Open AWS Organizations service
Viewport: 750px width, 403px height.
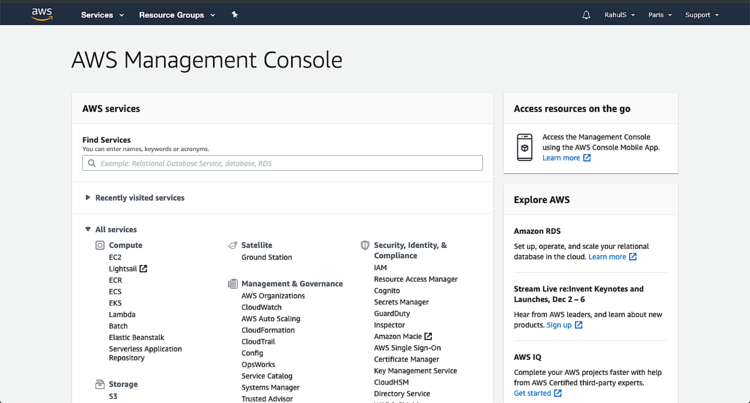[273, 296]
